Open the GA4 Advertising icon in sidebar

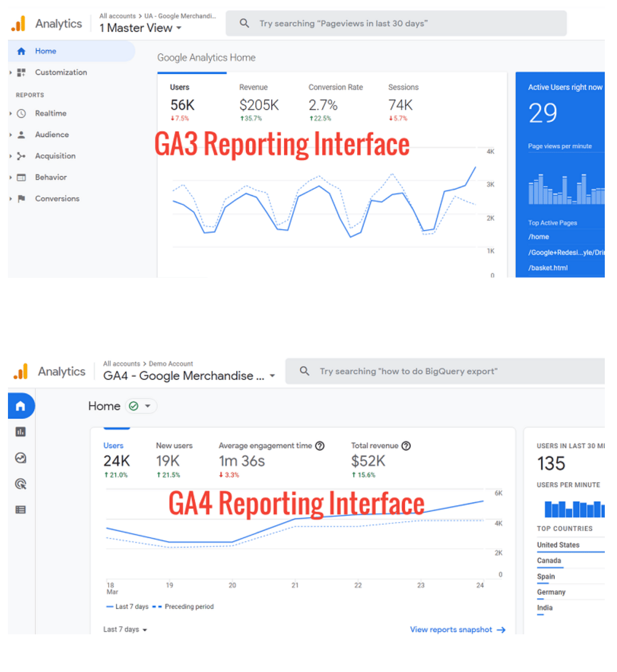[x=21, y=484]
